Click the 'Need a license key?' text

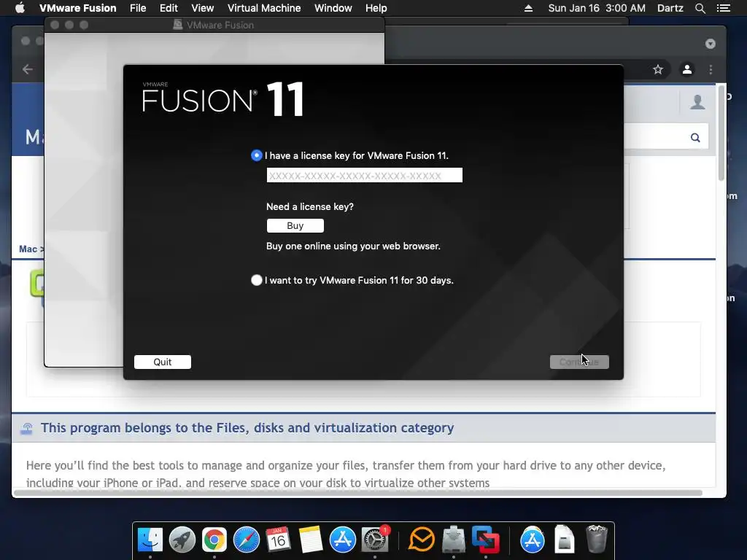click(x=309, y=206)
